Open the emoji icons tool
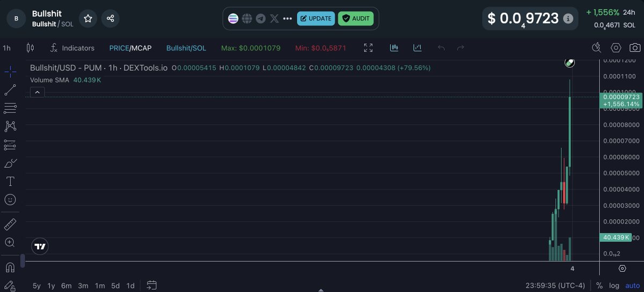 (10, 199)
